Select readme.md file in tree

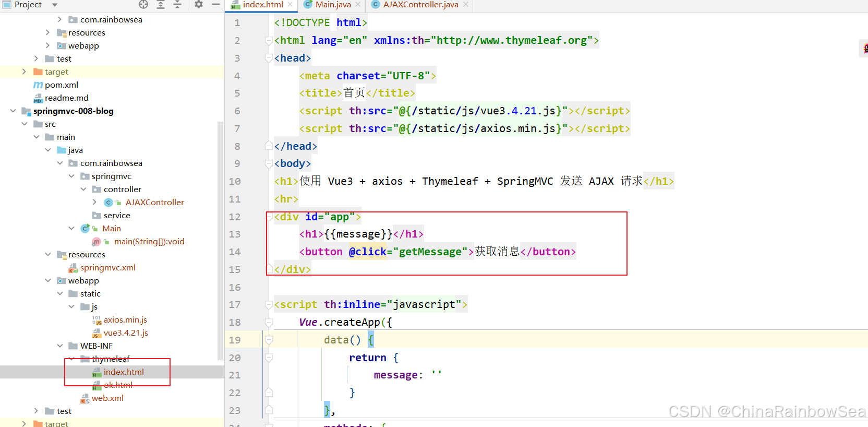click(67, 98)
